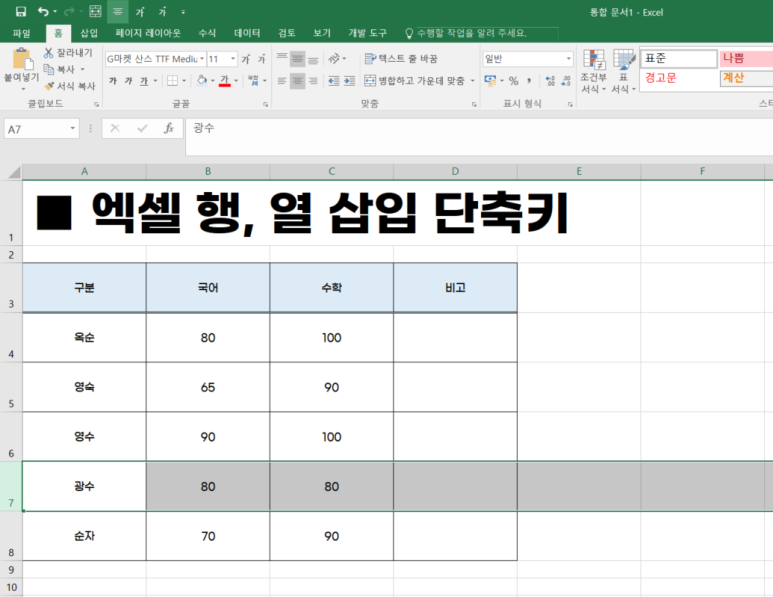Viewport: 773px width, 597px height.
Task: Open the cell borders menu
Action: (x=172, y=80)
